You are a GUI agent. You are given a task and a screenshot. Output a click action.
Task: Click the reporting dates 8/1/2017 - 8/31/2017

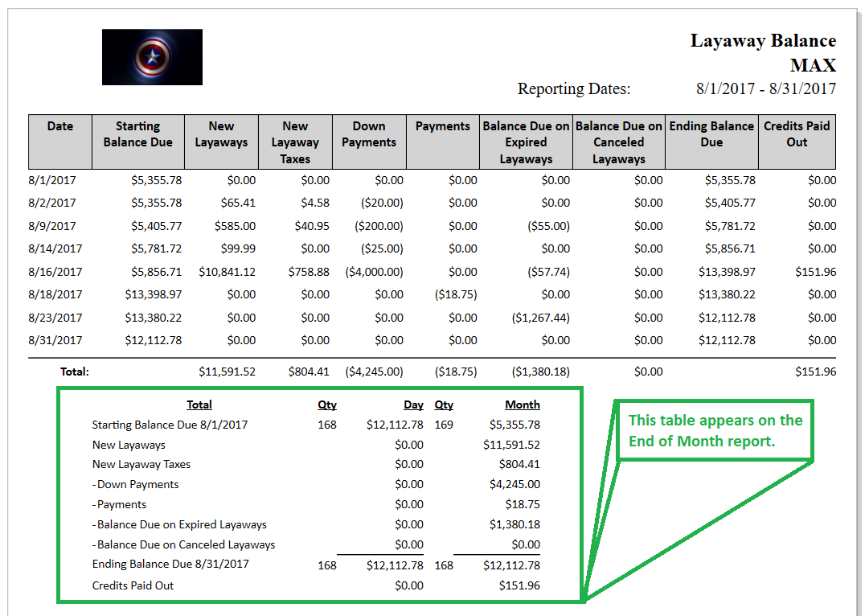(765, 88)
